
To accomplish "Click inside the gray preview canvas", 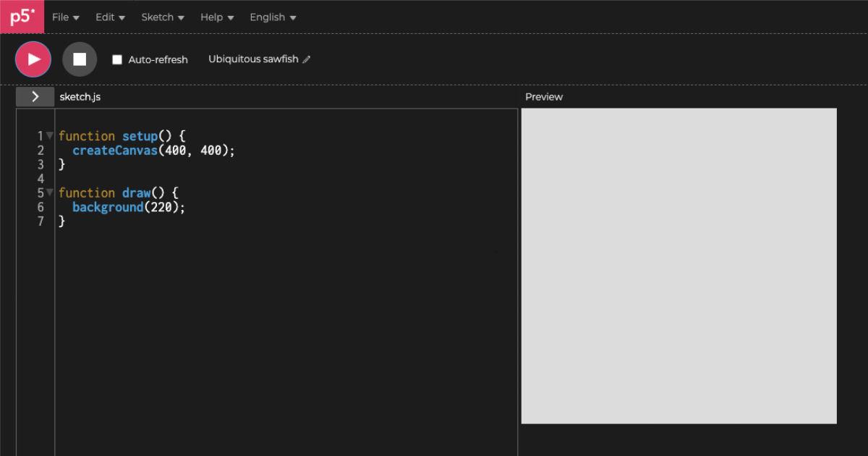I will [679, 266].
